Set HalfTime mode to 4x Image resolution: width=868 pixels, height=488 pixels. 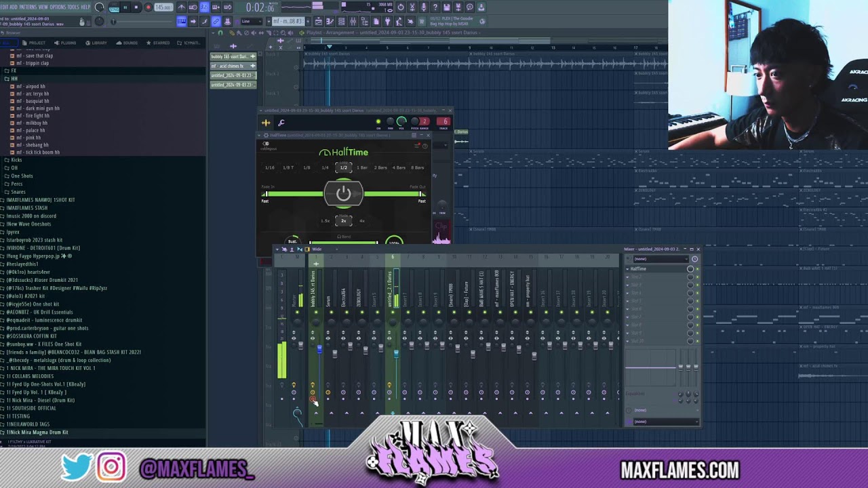tap(361, 221)
